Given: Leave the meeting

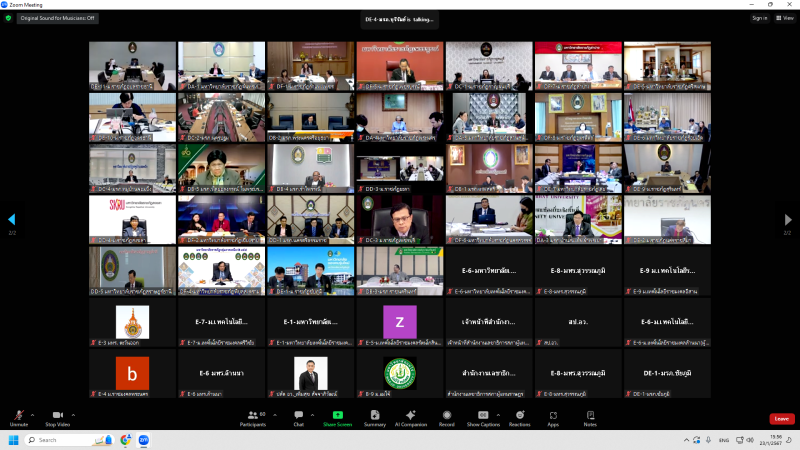Looking at the screenshot, I should point(781,418).
